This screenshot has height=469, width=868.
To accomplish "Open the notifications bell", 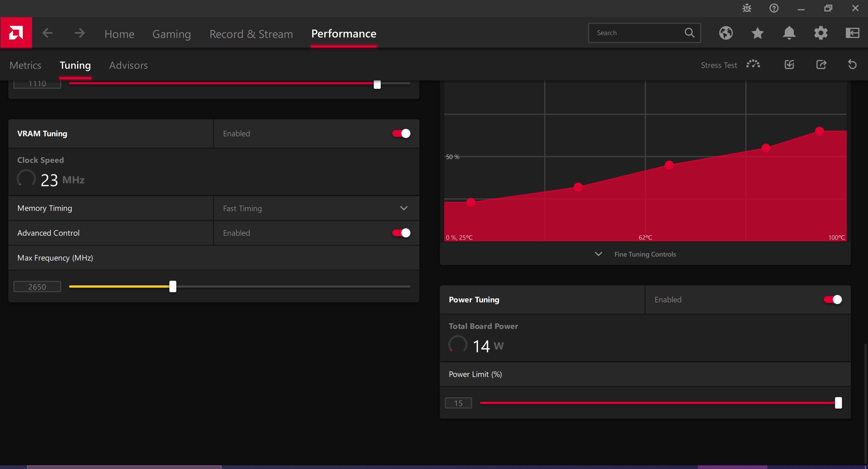I will tap(789, 33).
